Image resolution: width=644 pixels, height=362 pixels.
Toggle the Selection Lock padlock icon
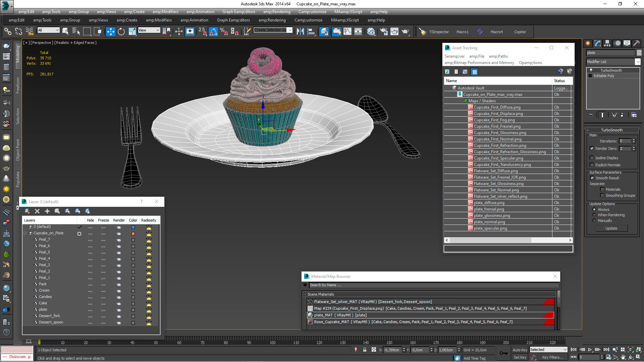(x=365, y=350)
